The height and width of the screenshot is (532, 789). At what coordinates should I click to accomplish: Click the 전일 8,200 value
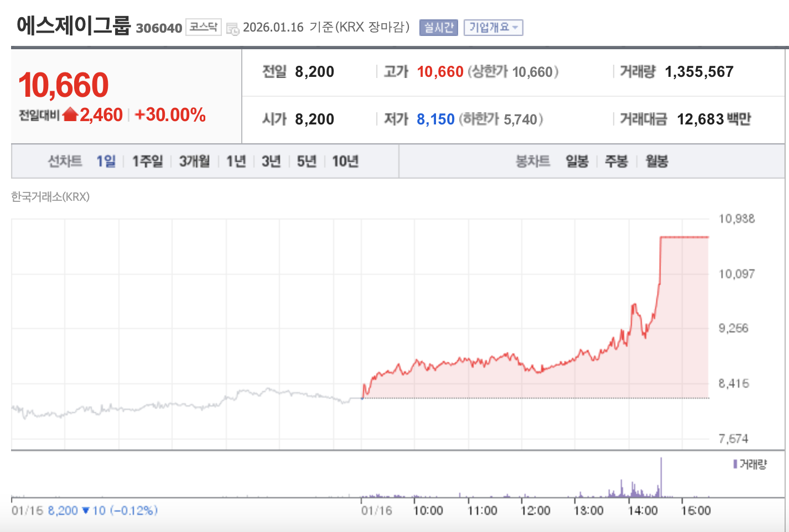(314, 72)
